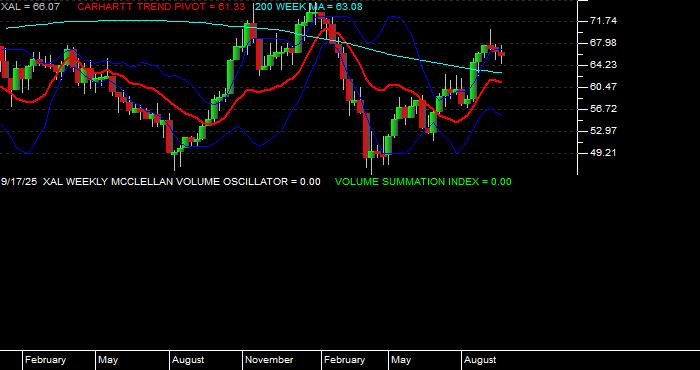The image size is (700, 370).
Task: Click the first May time axis label
Action: pos(108,360)
